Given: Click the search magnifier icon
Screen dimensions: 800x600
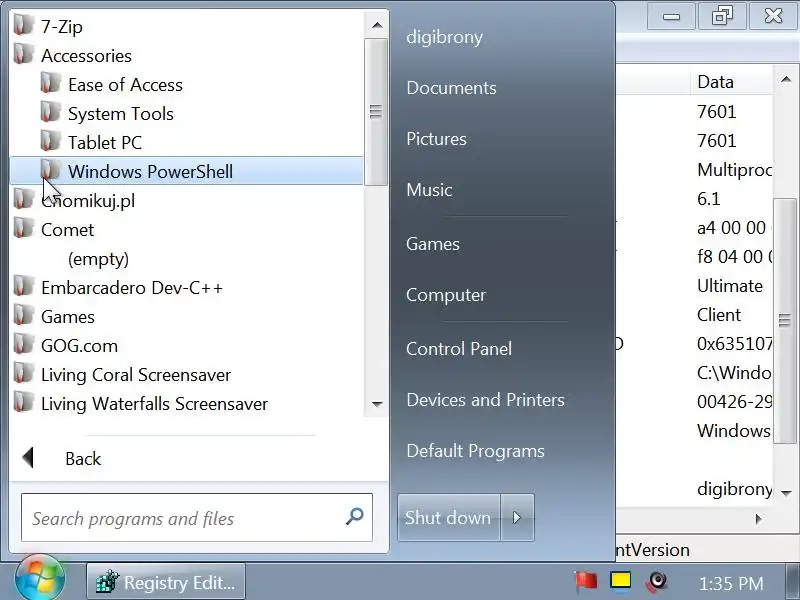Looking at the screenshot, I should [355, 516].
